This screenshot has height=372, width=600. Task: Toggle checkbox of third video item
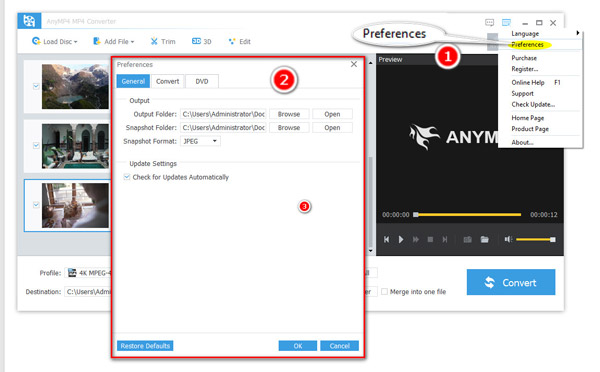pyautogui.click(x=36, y=205)
